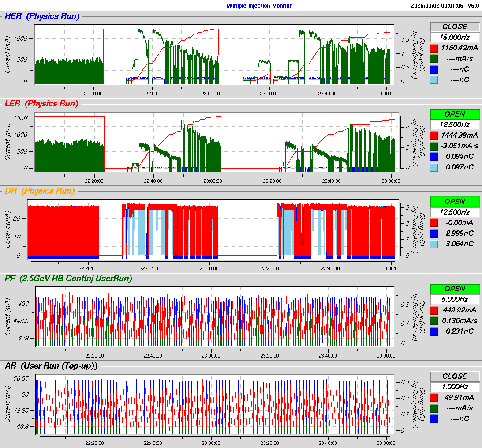Click the LER blue charge legend swatch
482x448 pixels.
pyautogui.click(x=434, y=156)
